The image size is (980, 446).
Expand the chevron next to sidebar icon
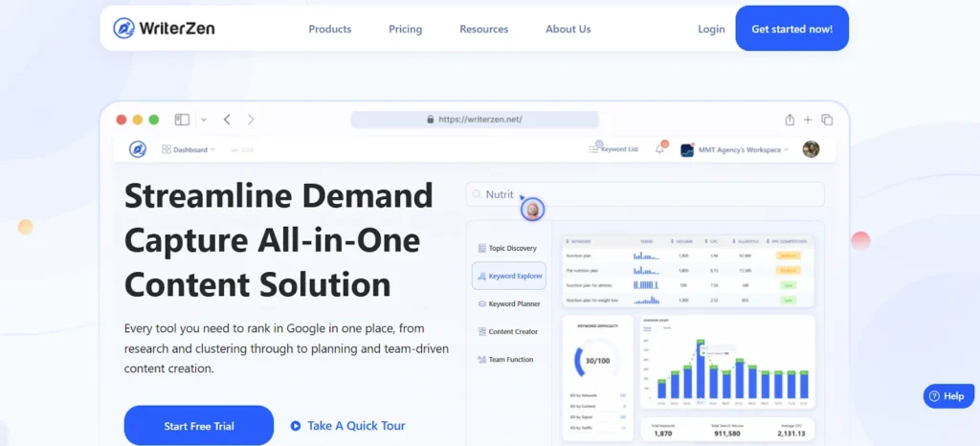click(204, 120)
